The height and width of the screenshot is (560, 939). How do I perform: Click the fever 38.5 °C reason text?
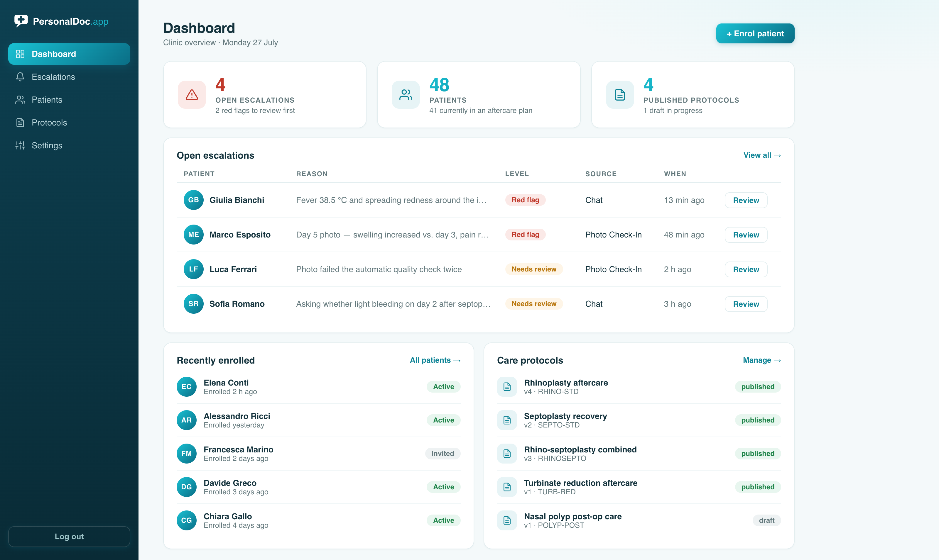[x=391, y=200]
